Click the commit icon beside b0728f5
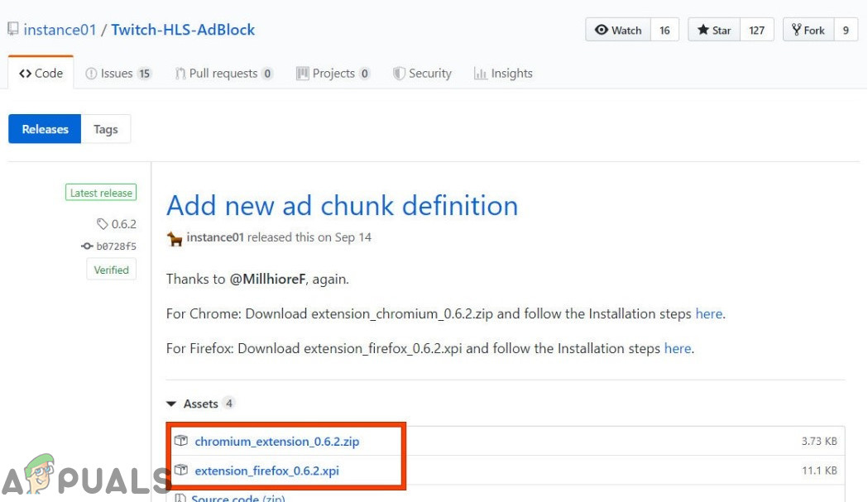 tap(87, 246)
